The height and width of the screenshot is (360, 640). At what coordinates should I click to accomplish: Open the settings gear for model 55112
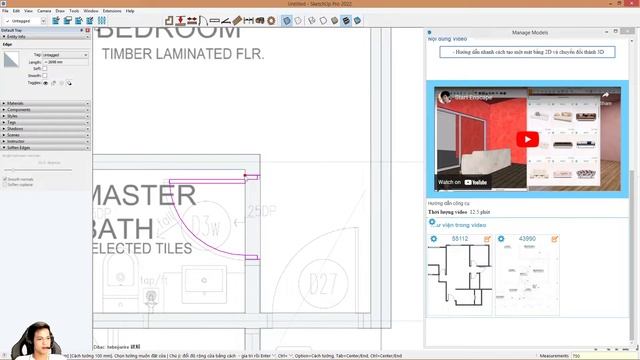click(x=433, y=239)
